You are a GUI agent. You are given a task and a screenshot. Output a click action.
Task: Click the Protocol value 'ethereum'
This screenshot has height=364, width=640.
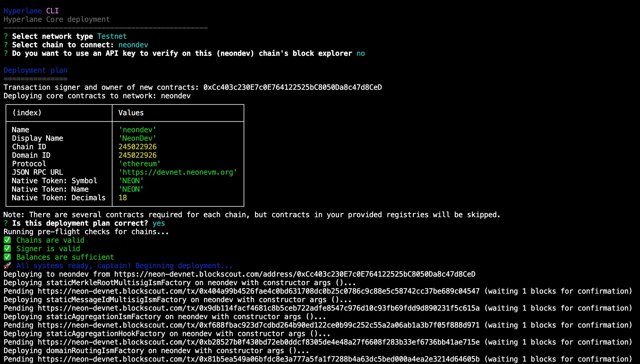click(x=139, y=164)
